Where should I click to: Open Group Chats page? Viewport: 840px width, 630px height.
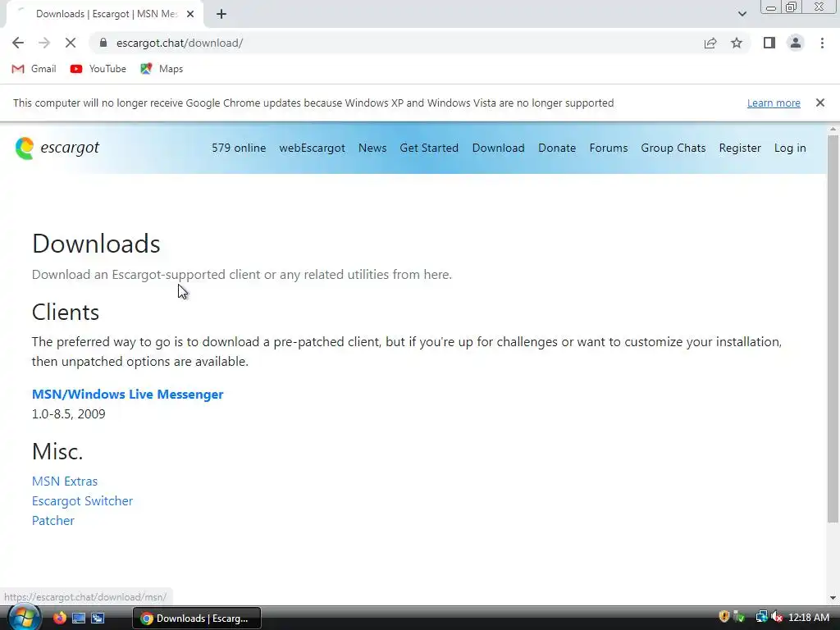pos(673,148)
